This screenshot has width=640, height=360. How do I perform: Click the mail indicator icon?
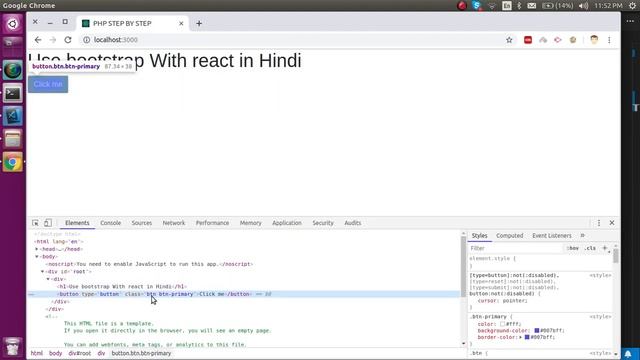tap(531, 6)
